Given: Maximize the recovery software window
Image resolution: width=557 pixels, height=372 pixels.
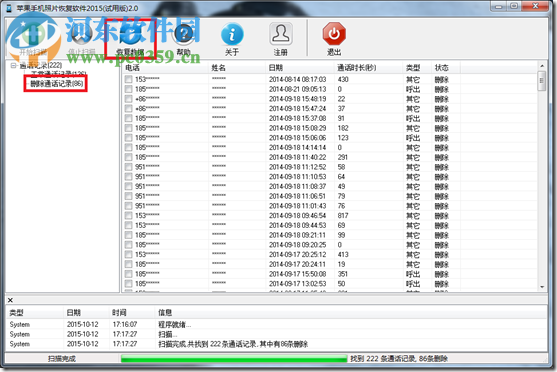Looking at the screenshot, I should [515, 6].
